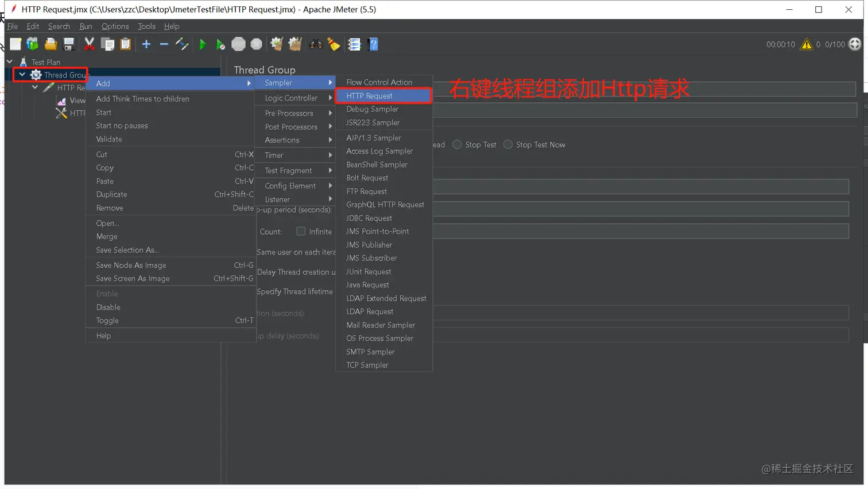Click the yellow warning triangle error indicator
This screenshot has width=868, height=489.
click(807, 44)
